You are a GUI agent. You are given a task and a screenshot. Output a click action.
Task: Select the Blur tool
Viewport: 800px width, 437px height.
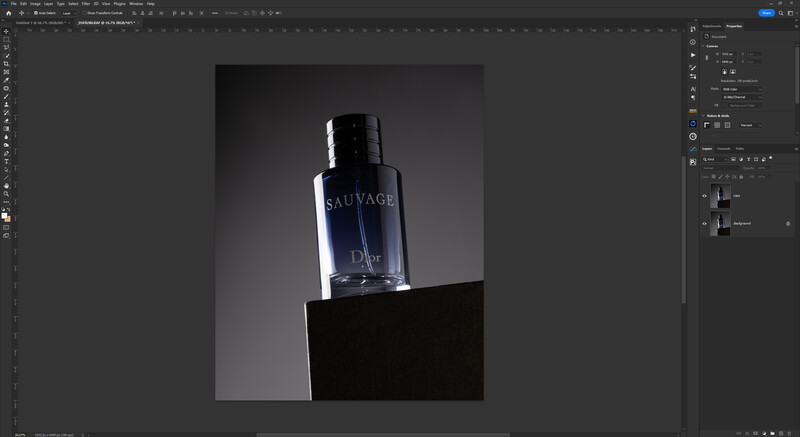pos(6,137)
